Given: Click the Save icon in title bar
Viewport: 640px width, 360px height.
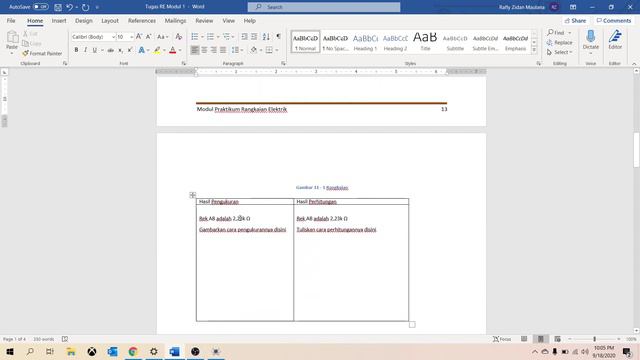Looking at the screenshot, I should [x=58, y=7].
